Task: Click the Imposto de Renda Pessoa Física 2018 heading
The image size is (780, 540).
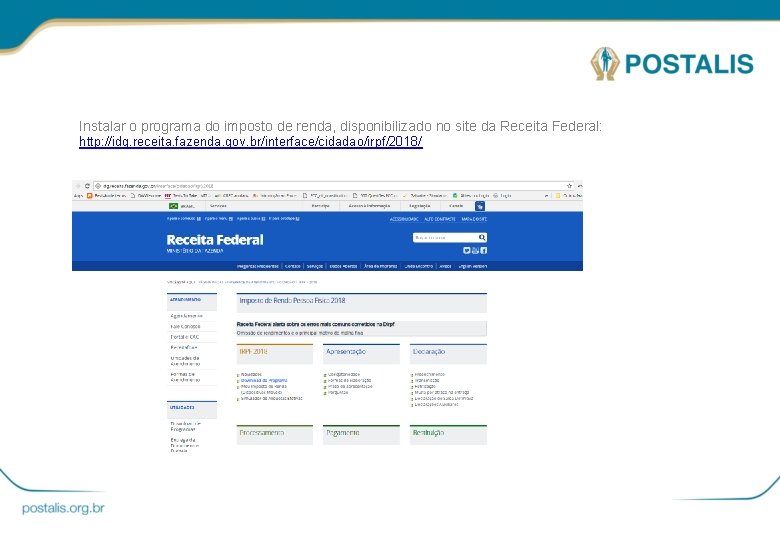Action: point(292,300)
